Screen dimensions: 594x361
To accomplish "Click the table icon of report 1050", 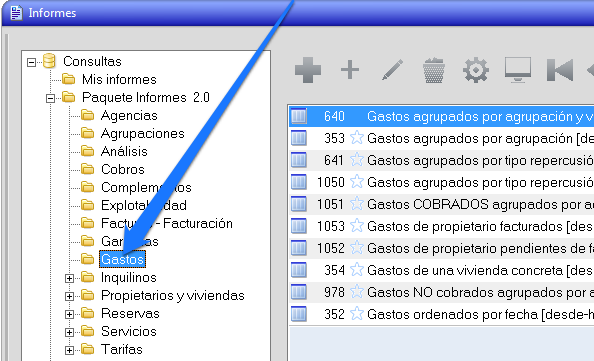I will click(299, 182).
